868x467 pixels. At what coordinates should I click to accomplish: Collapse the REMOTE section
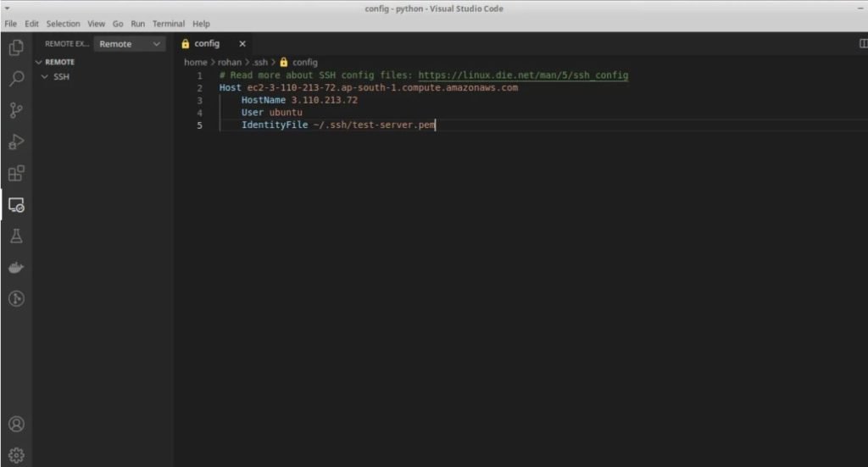click(x=39, y=62)
